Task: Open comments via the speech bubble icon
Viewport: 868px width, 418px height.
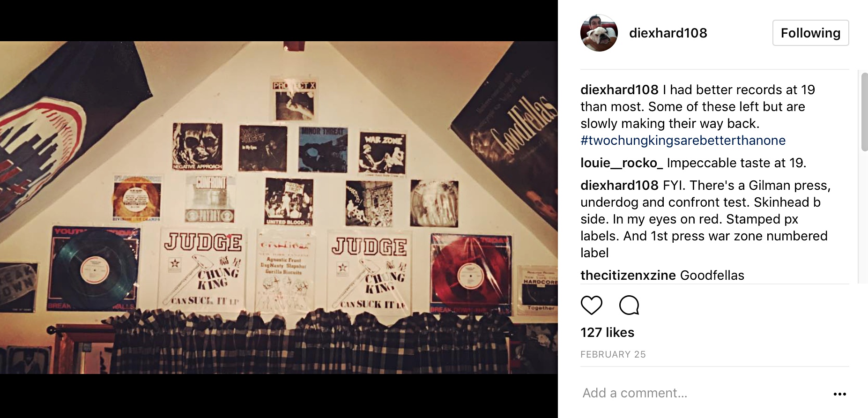Action: [629, 305]
